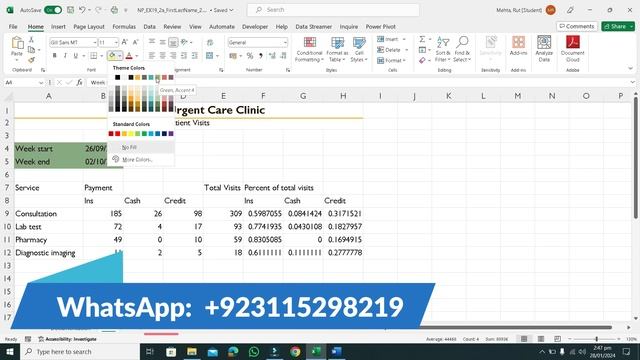Image resolution: width=640 pixels, height=360 pixels.
Task: Click the Format Painter brush icon
Action: (x=31, y=60)
